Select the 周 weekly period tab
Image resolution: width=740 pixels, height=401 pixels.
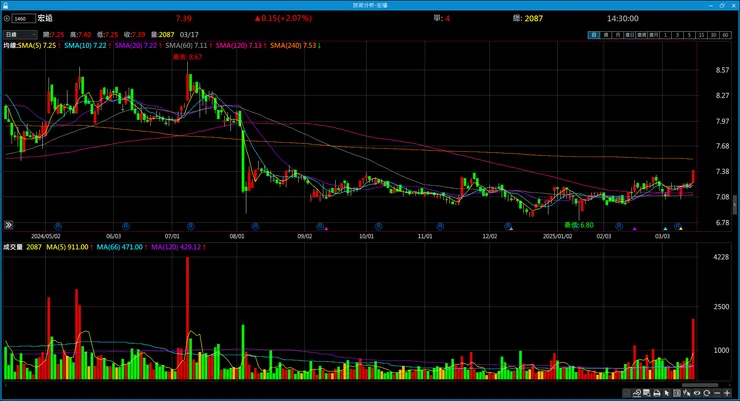606,35
